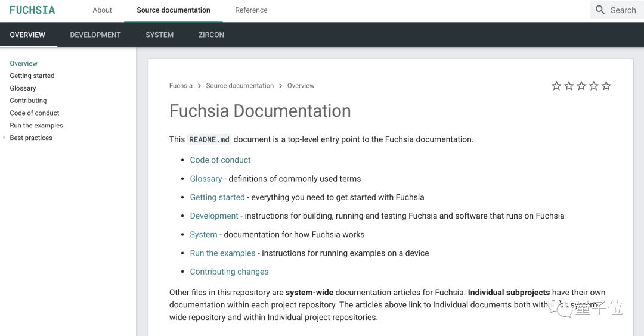Viewport: 644px width, 336px height.
Task: Expand the Best practices tree item
Action: pyautogui.click(x=5, y=138)
